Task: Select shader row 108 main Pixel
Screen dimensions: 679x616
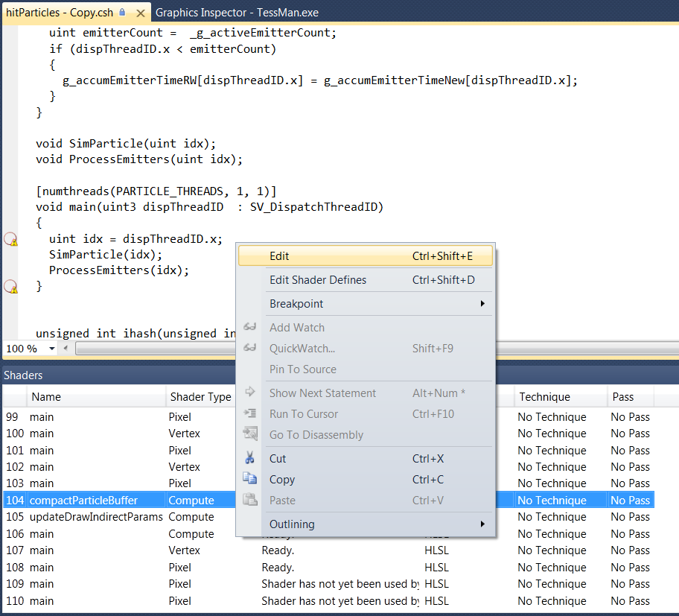Action: click(x=328, y=567)
